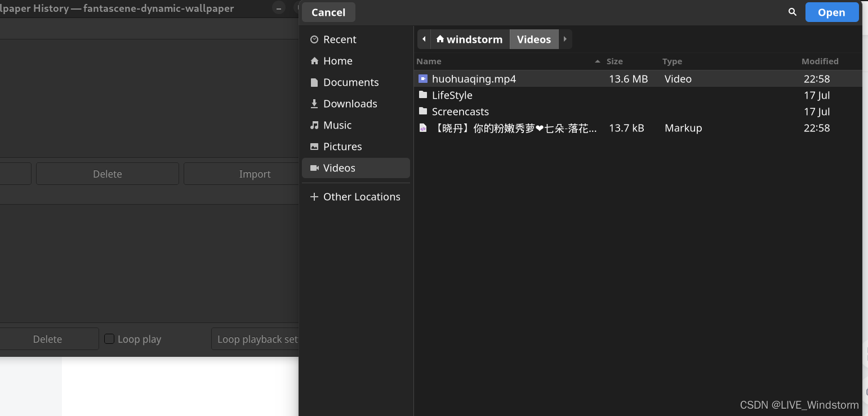Open the Documents sidebar entry
The height and width of the screenshot is (416, 868).
coord(350,82)
